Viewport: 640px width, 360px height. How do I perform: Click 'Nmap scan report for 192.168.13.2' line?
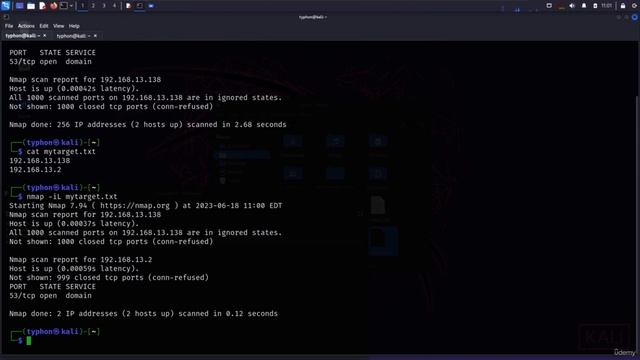pos(80,260)
